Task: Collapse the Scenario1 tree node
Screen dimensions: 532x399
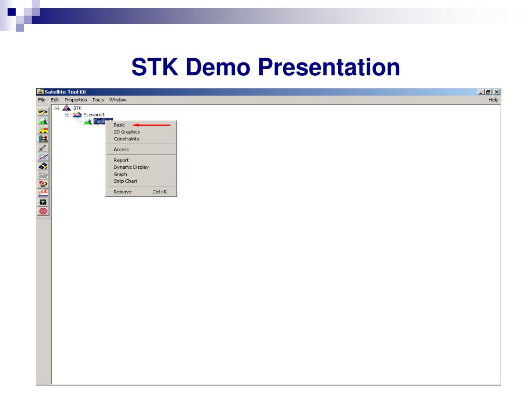Action: coord(67,115)
